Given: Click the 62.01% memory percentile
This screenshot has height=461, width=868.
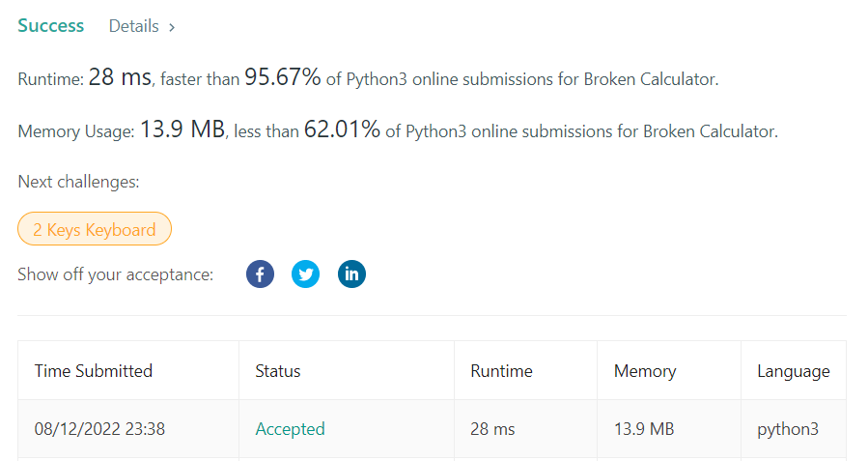Looking at the screenshot, I should [x=342, y=130].
